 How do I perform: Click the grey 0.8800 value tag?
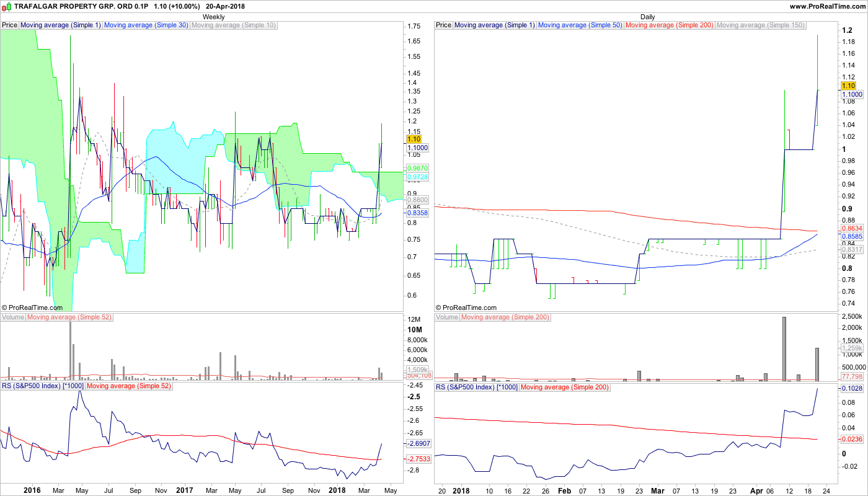tap(418, 200)
